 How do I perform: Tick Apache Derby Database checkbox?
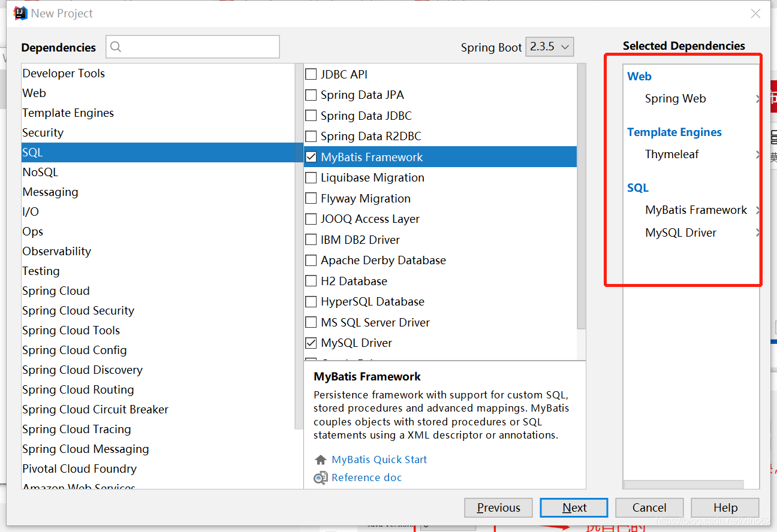[311, 260]
